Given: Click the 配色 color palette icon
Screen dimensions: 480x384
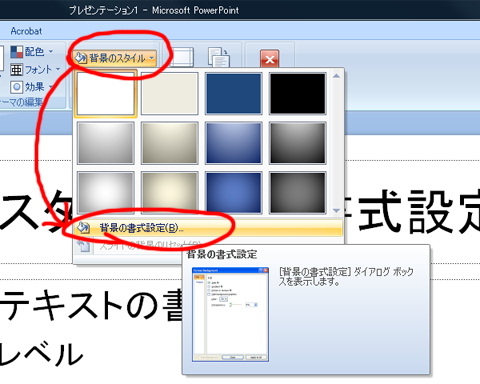Looking at the screenshot, I should (x=17, y=52).
